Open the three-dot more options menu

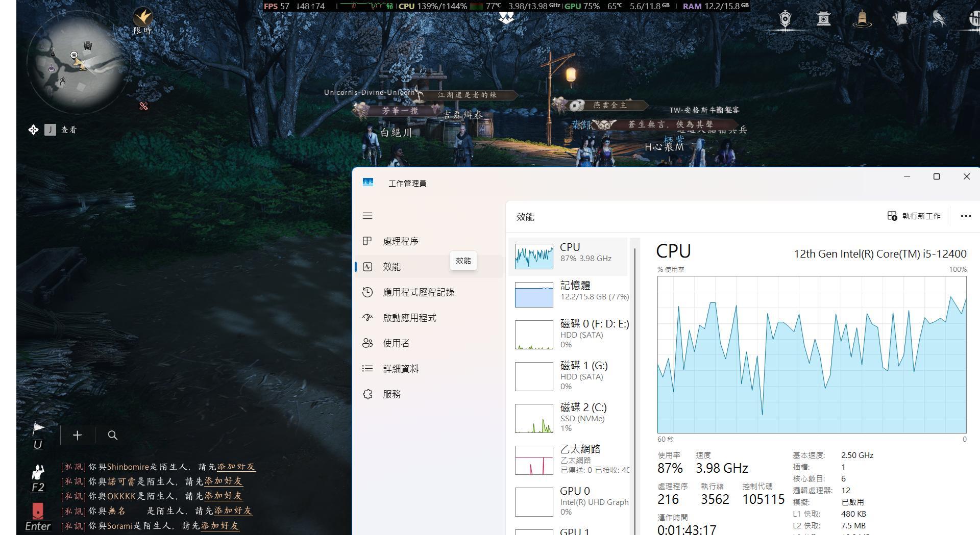(965, 216)
